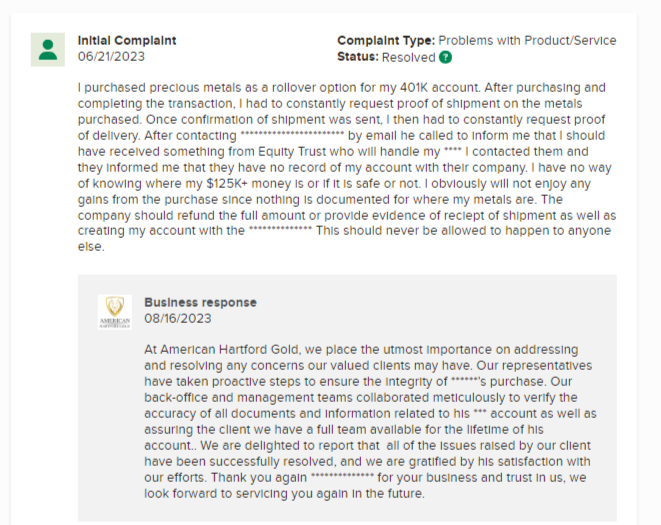Click the complaint's first line about precious metals
Screen dimensions: 661x525
[x=341, y=88]
